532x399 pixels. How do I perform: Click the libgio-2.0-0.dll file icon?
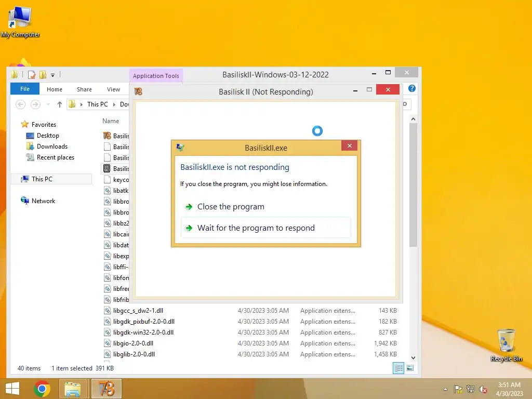[x=107, y=343]
